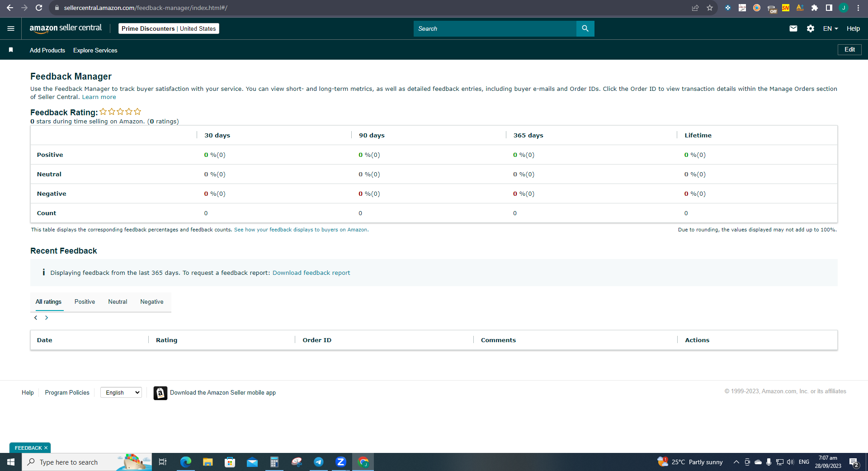Click the ENG input language indicator
The height and width of the screenshot is (471, 868).
pos(804,462)
